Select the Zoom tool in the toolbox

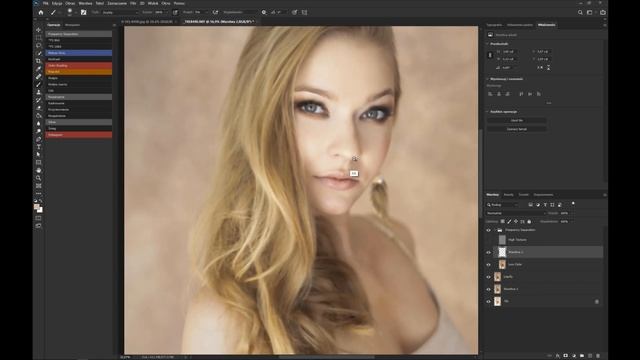click(x=38, y=178)
